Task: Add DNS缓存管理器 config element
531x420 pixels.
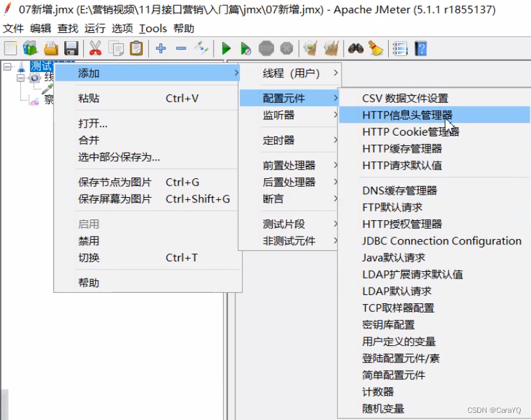Action: 435,191
